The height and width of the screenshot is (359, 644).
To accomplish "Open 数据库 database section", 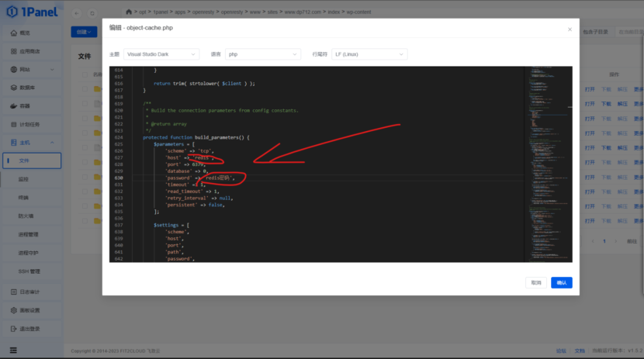I will pyautogui.click(x=27, y=88).
